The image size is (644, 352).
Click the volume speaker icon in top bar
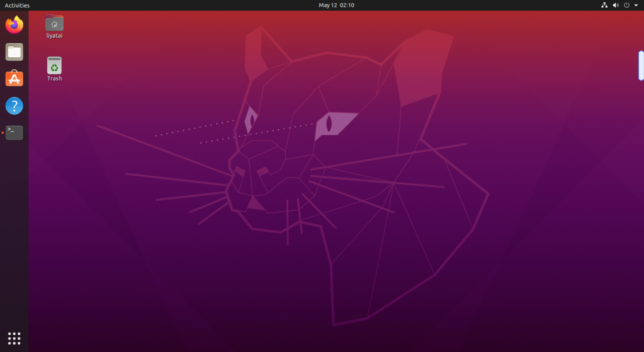point(615,5)
